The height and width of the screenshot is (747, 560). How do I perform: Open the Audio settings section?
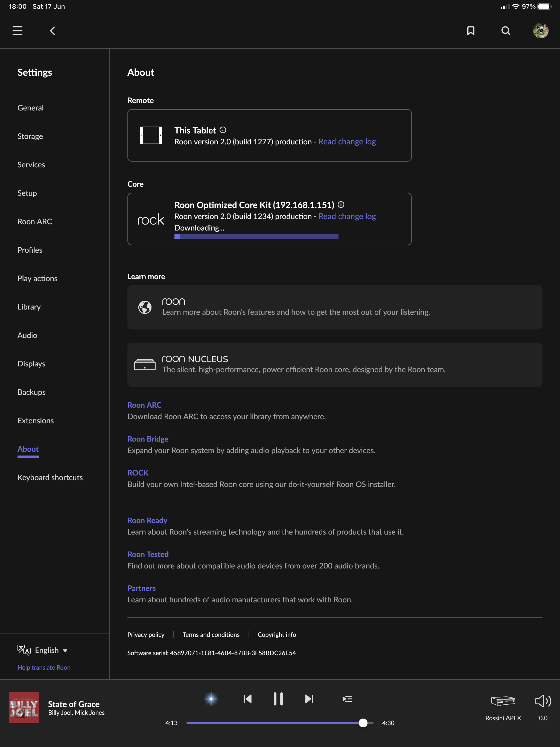(x=27, y=335)
